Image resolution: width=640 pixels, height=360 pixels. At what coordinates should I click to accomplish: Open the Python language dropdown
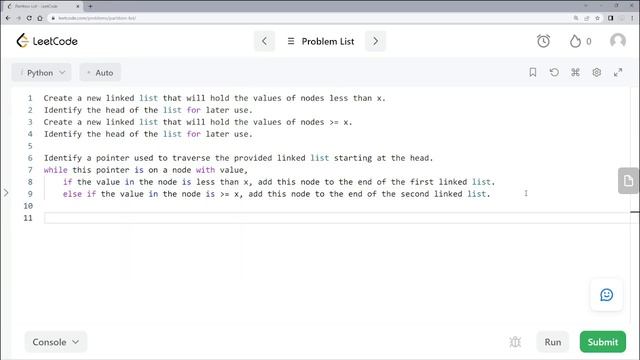(x=42, y=73)
